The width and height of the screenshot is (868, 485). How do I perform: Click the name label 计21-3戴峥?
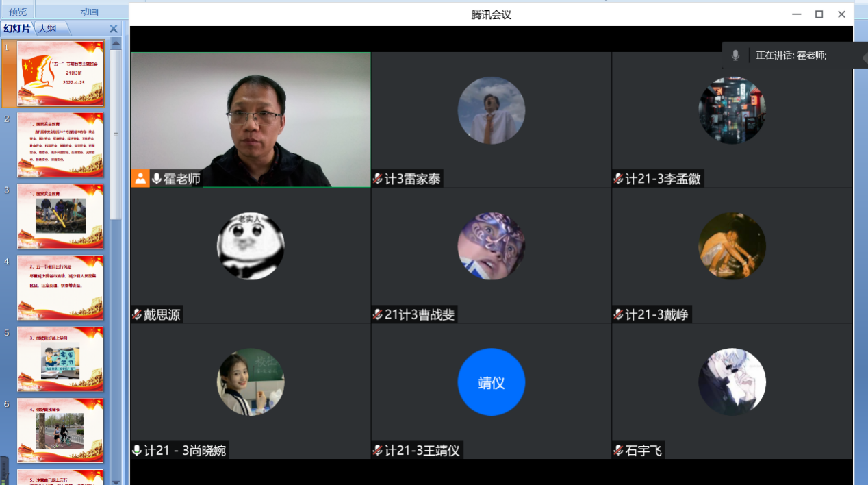tap(657, 314)
